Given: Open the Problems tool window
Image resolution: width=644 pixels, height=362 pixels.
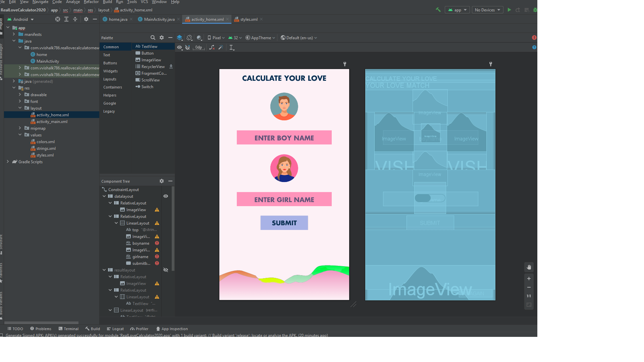Looking at the screenshot, I should coord(41,329).
